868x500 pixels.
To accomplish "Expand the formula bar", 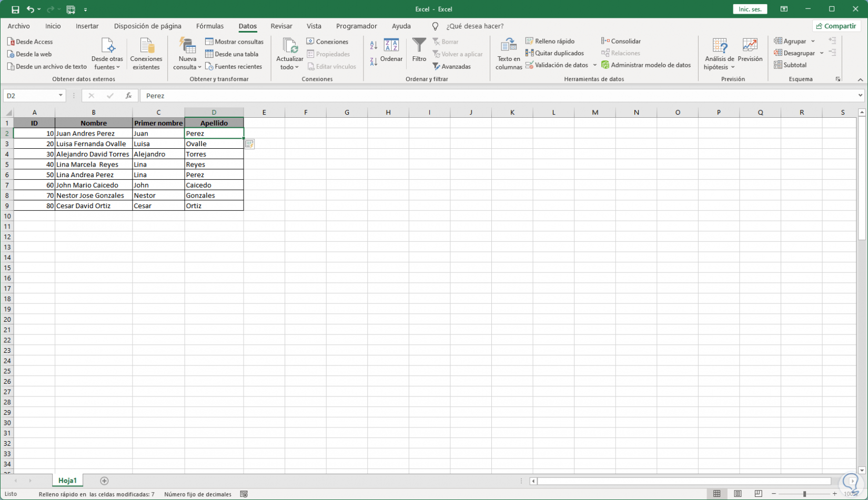I will (861, 96).
